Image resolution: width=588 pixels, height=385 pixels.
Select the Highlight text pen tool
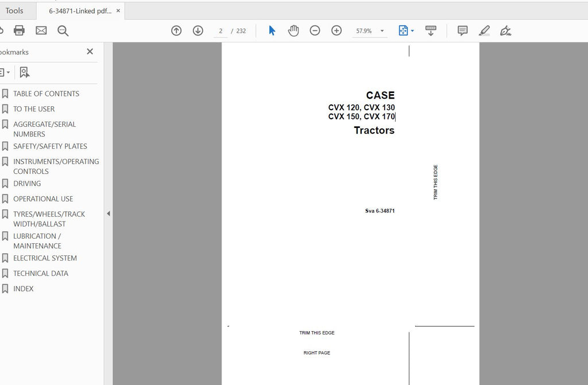tap(484, 31)
